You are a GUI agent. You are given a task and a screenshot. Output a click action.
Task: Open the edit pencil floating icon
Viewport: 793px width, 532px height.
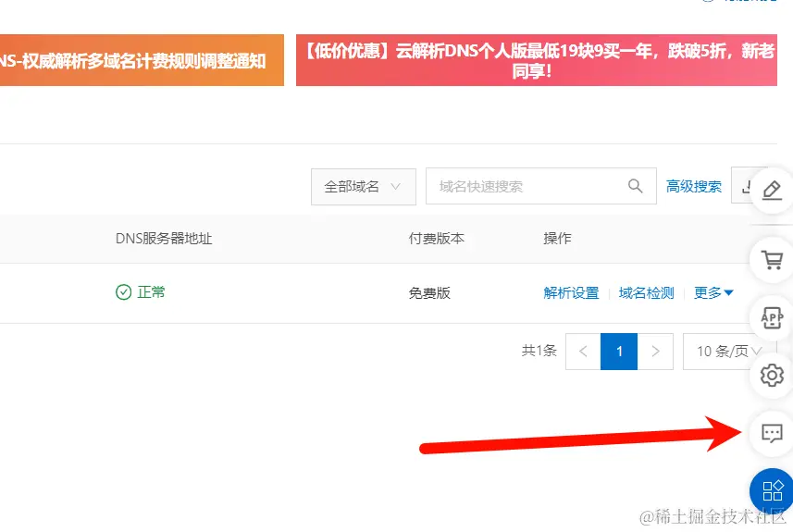tap(772, 190)
